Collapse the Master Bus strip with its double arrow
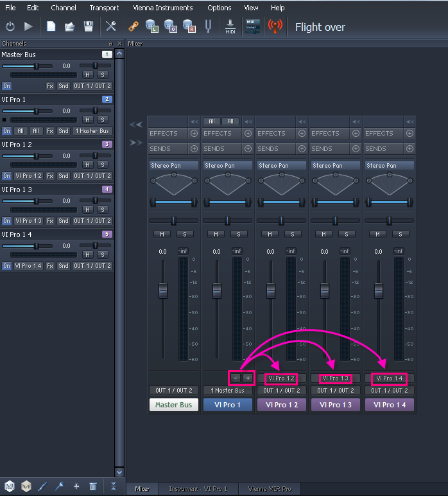 pos(194,121)
